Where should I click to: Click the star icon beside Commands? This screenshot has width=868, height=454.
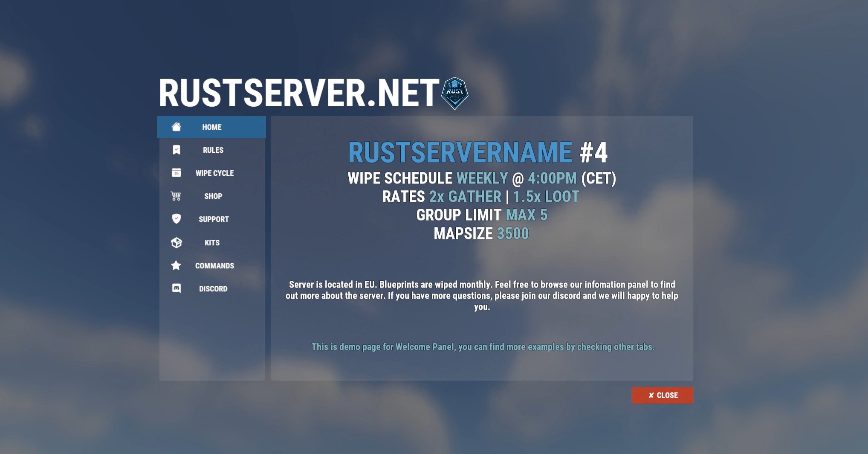pos(176,265)
